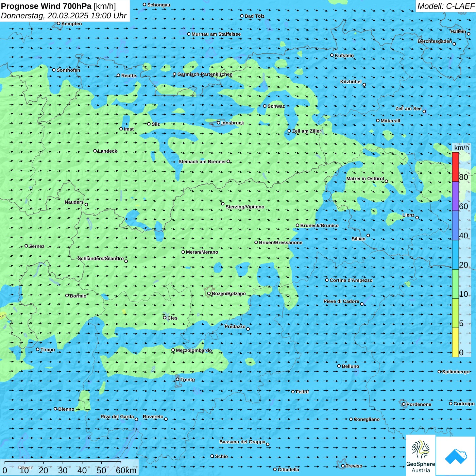476x476 pixels.
Task: Select the Trento city label
Action: point(188,379)
